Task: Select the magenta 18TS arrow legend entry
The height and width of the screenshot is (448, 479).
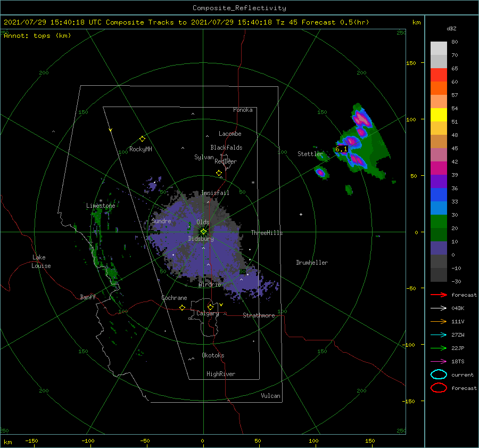Action: [439, 362]
